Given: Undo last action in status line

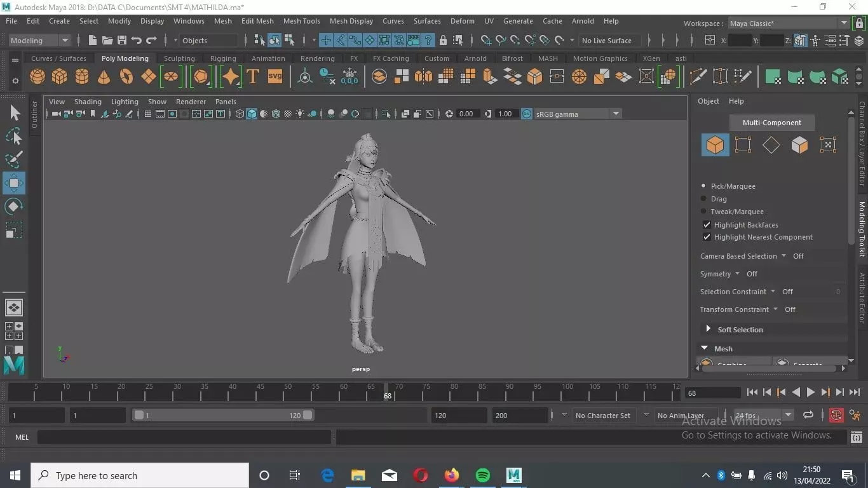Looking at the screenshot, I should (x=137, y=40).
